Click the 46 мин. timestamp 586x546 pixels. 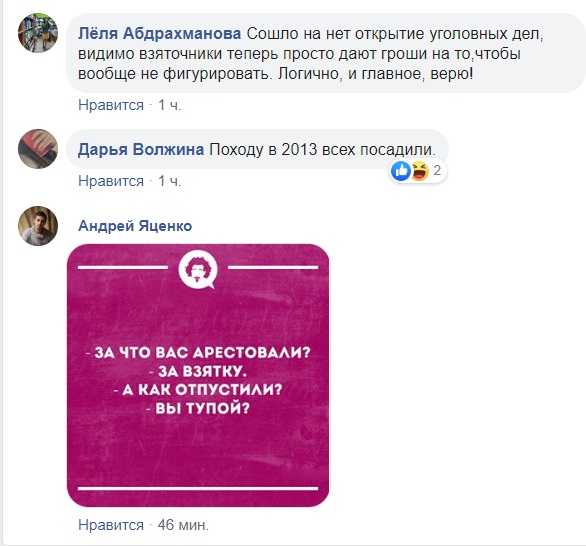click(x=183, y=525)
